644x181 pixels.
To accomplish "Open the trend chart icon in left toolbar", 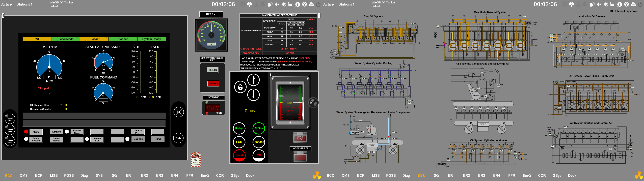I will [290, 4].
